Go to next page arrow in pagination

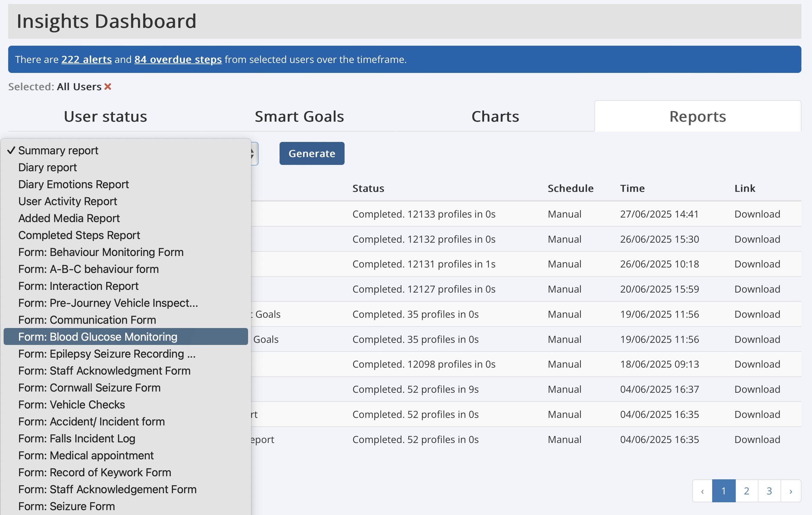[791, 491]
